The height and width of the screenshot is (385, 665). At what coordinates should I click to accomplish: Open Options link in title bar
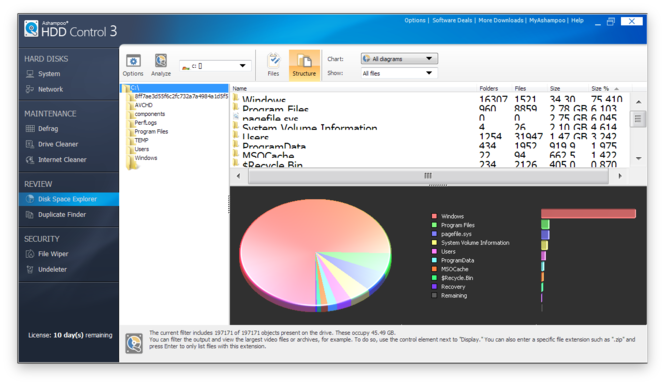pyautogui.click(x=415, y=20)
